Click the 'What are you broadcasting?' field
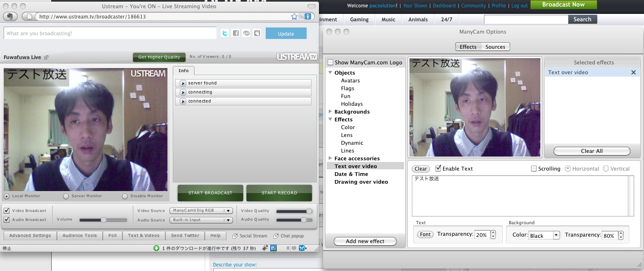The height and width of the screenshot is (271, 644). (110, 33)
